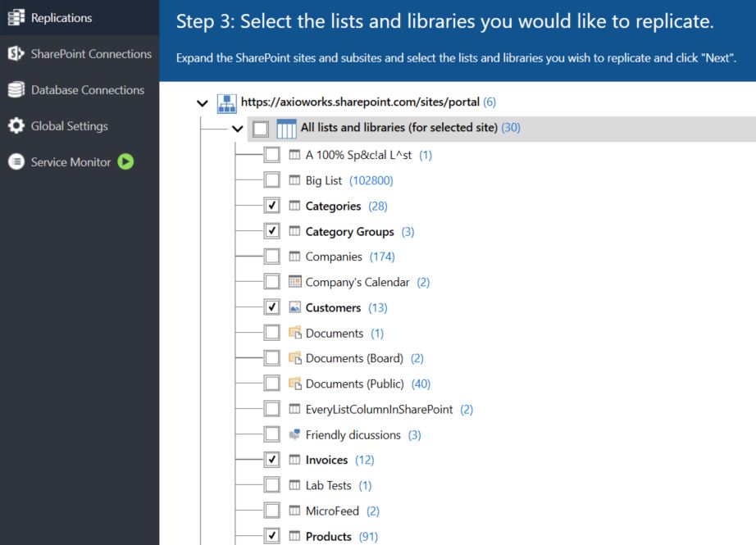The width and height of the screenshot is (756, 545).
Task: Collapse the All lists and libraries node
Action: click(238, 129)
